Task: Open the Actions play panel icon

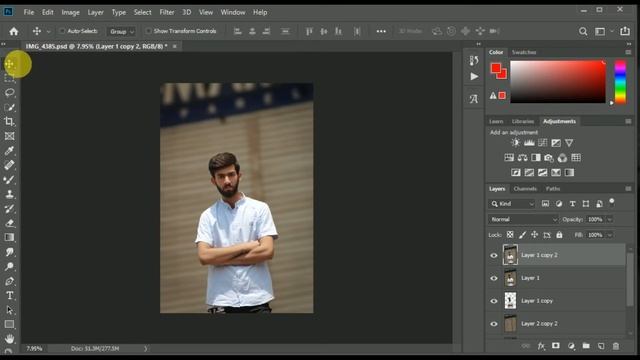Action: point(474,76)
